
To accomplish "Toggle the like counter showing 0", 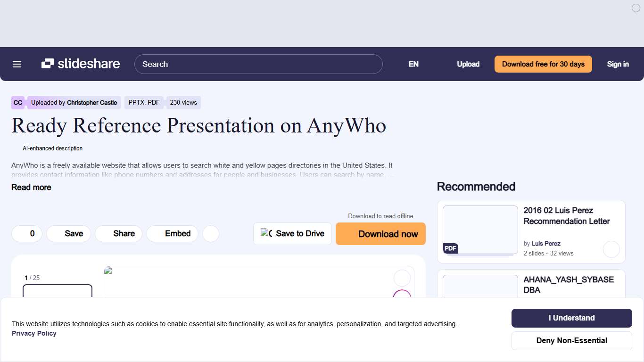I will (27, 233).
